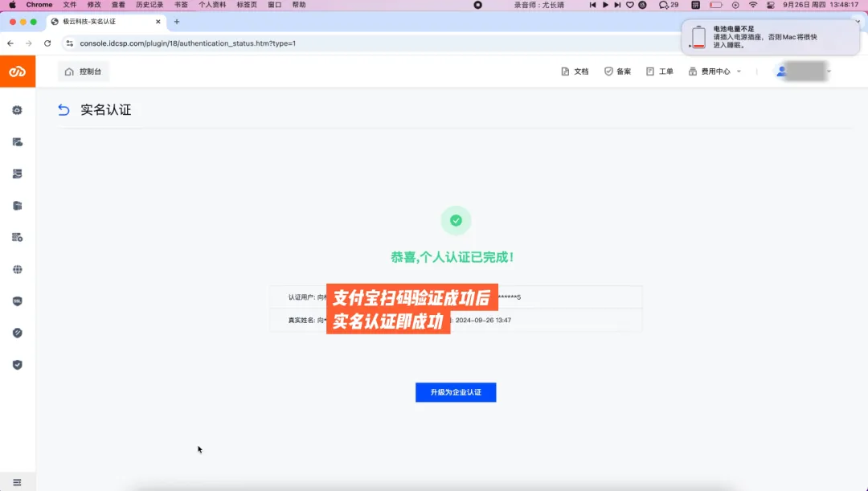Open the 文档 documentation link
Image resolution: width=868 pixels, height=491 pixels.
(575, 72)
